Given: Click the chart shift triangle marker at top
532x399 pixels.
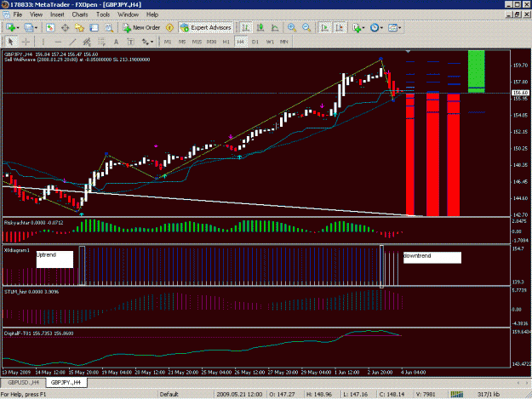Looking at the screenshot, I should (x=409, y=52).
